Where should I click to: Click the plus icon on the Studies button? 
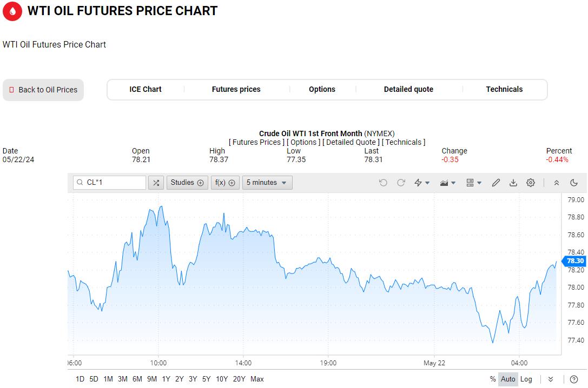[200, 183]
